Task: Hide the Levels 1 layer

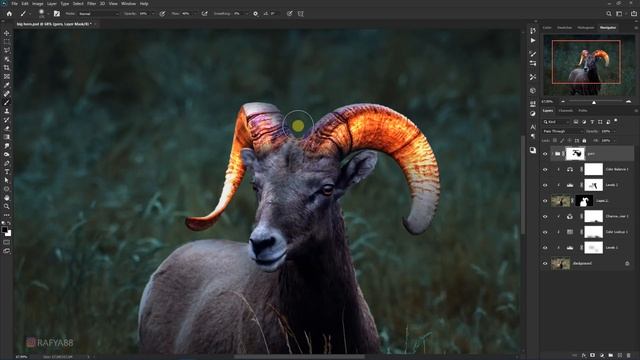Action: [545, 248]
